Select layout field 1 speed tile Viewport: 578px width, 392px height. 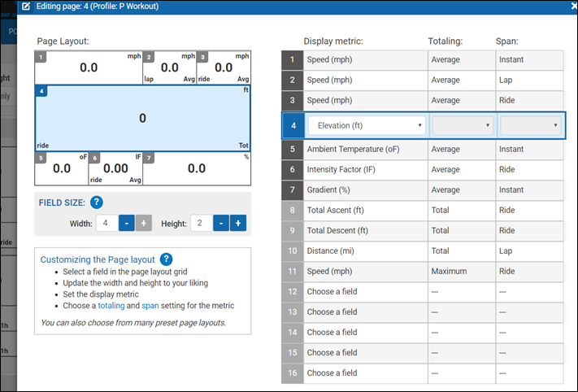[88, 68]
